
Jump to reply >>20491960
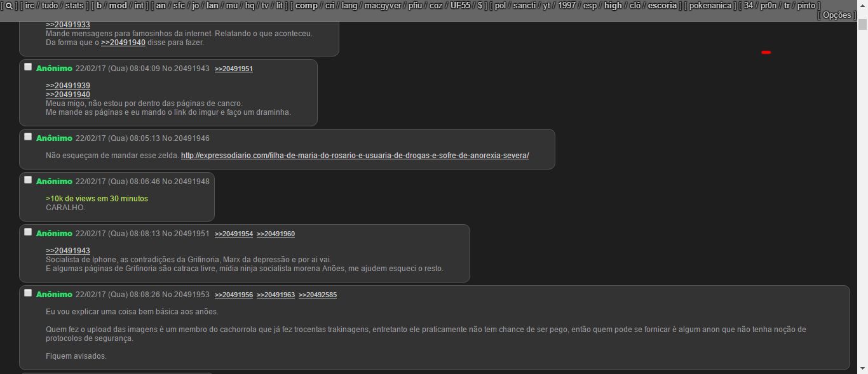(x=275, y=234)
